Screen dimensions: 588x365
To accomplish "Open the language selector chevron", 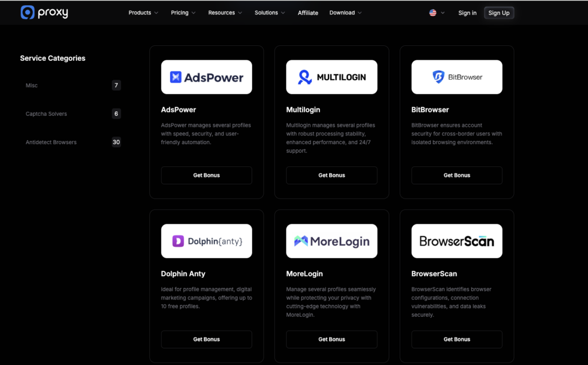I will 443,13.
